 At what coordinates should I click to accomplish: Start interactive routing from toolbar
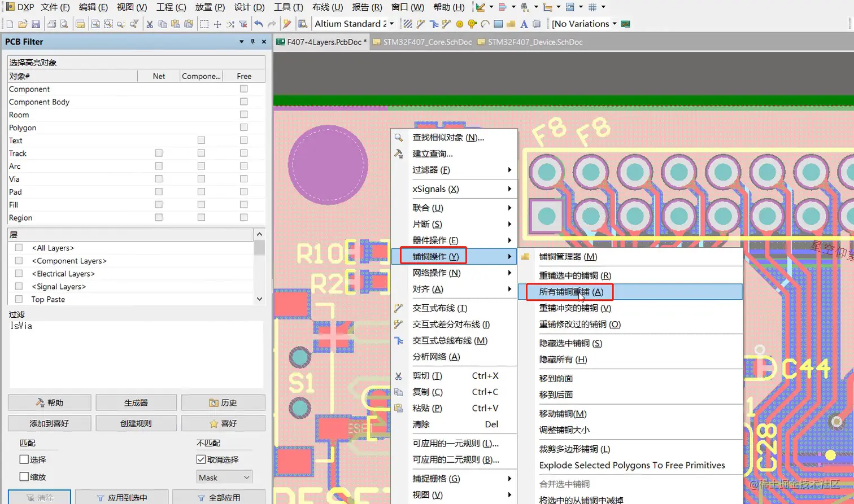point(421,24)
